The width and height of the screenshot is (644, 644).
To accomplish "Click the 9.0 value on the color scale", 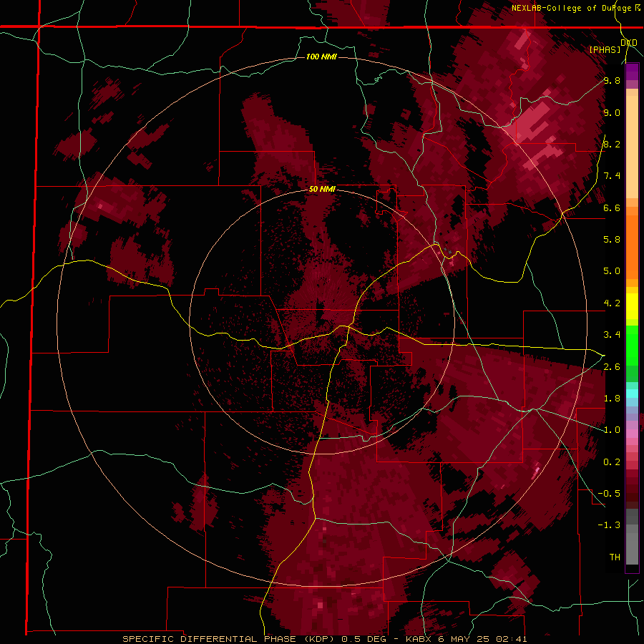I will [612, 112].
